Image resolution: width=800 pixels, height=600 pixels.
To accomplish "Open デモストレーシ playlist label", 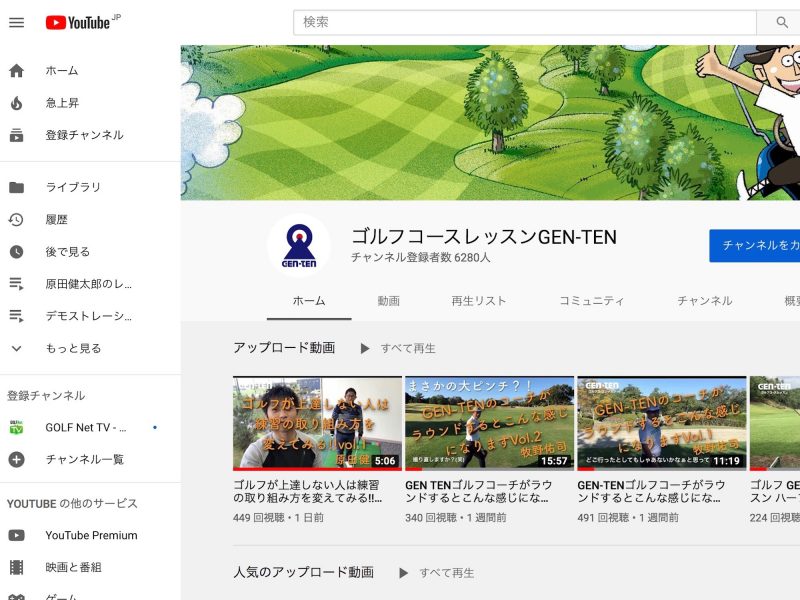I will (x=89, y=316).
